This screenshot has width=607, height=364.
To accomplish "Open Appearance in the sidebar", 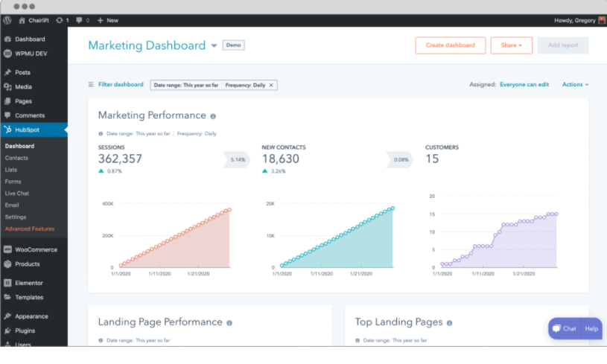I will point(31,316).
